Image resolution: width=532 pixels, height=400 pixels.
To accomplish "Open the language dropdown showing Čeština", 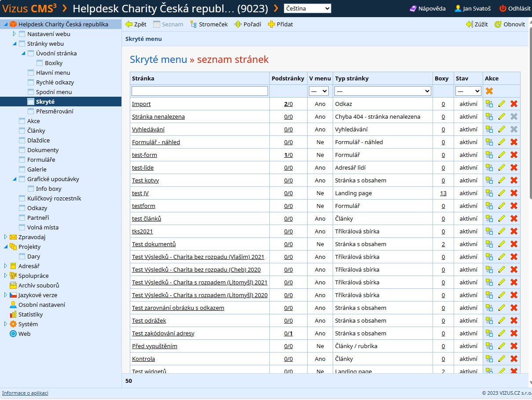I will 308,8.
